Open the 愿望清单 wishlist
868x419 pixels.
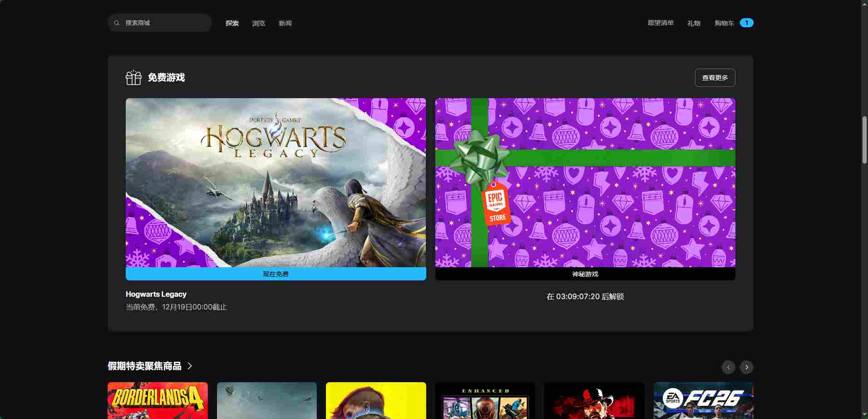(x=661, y=23)
